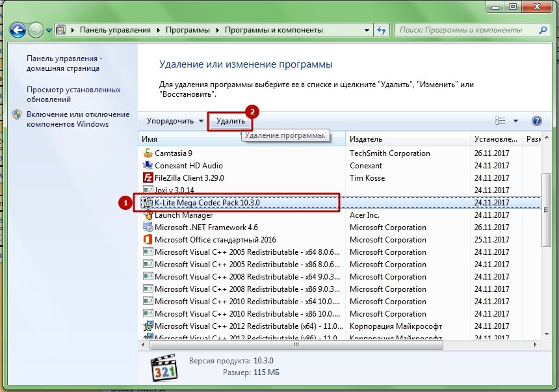Click size value "115 МБ" in details pane

(266, 372)
